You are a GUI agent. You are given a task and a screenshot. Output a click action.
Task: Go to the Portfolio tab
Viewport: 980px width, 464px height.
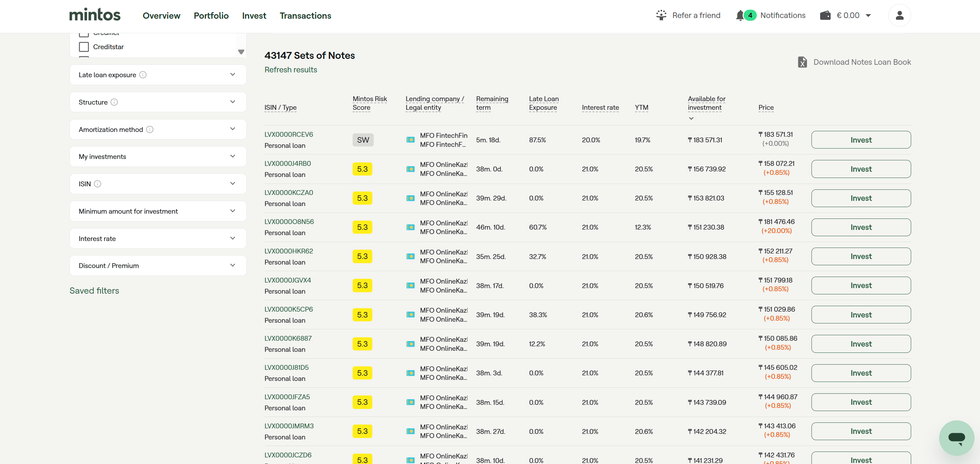[211, 16]
